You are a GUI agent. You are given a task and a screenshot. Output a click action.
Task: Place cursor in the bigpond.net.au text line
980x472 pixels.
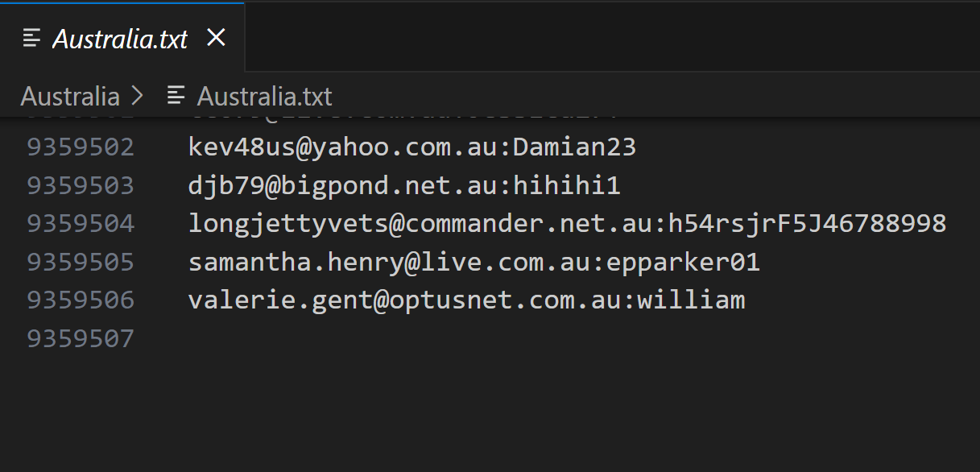pyautogui.click(x=404, y=185)
